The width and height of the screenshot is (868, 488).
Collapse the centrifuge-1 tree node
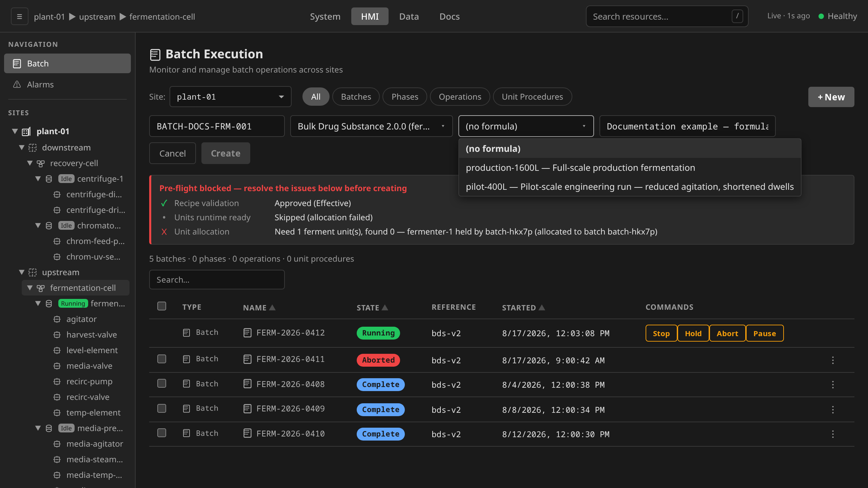38,179
